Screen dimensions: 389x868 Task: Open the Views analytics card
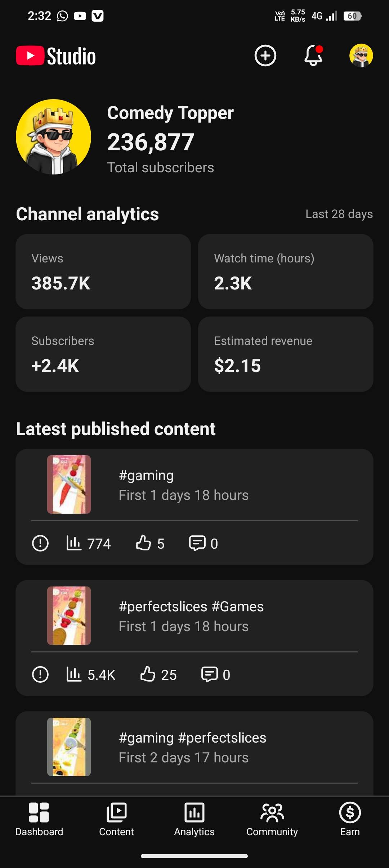tap(103, 271)
